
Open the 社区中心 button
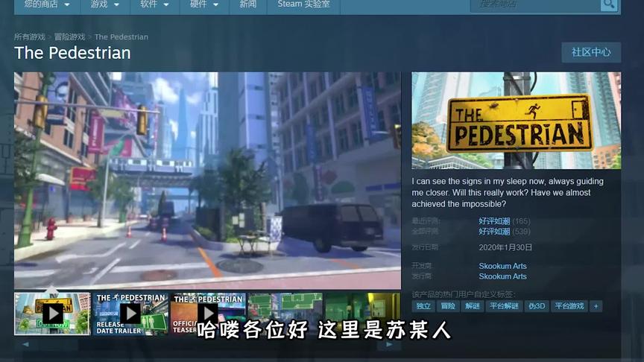coord(591,52)
